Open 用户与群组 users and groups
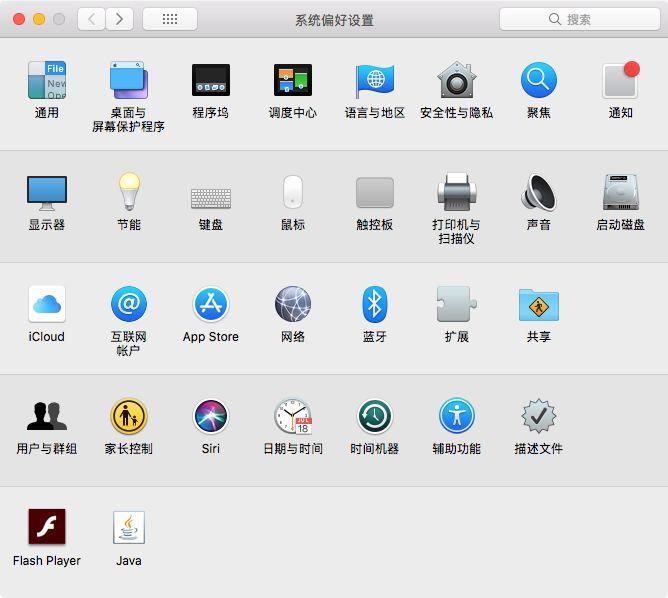The image size is (668, 598). pos(47,416)
